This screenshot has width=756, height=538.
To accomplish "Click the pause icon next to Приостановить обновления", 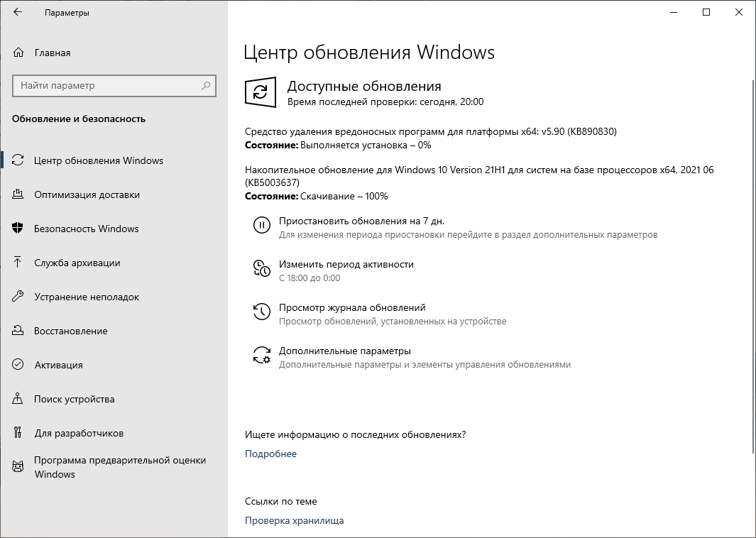I will click(263, 226).
